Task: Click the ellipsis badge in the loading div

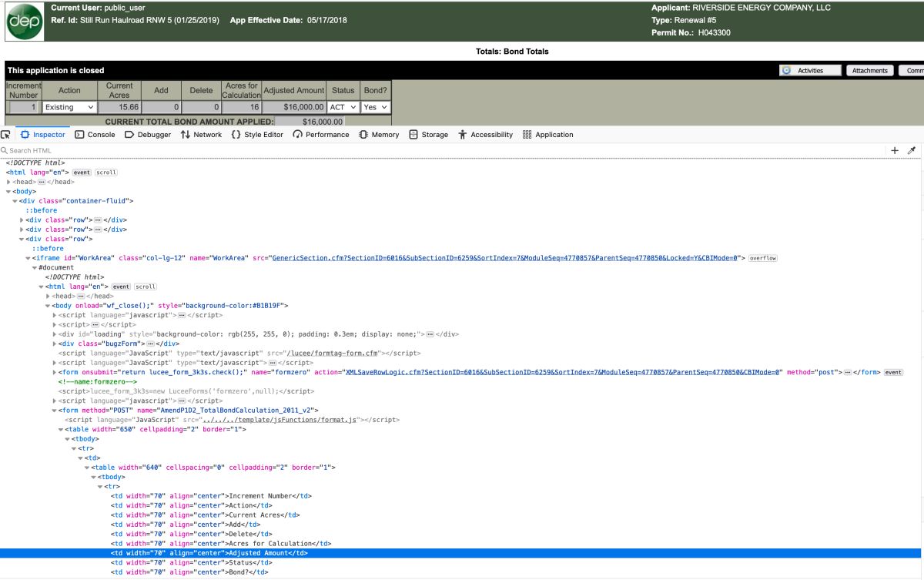Action: click(430, 334)
